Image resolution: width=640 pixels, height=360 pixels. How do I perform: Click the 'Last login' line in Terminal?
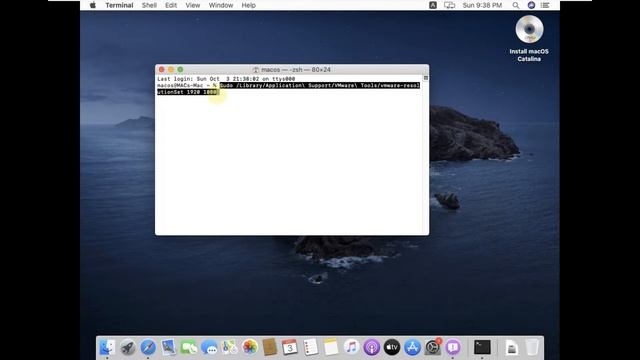(x=226, y=79)
